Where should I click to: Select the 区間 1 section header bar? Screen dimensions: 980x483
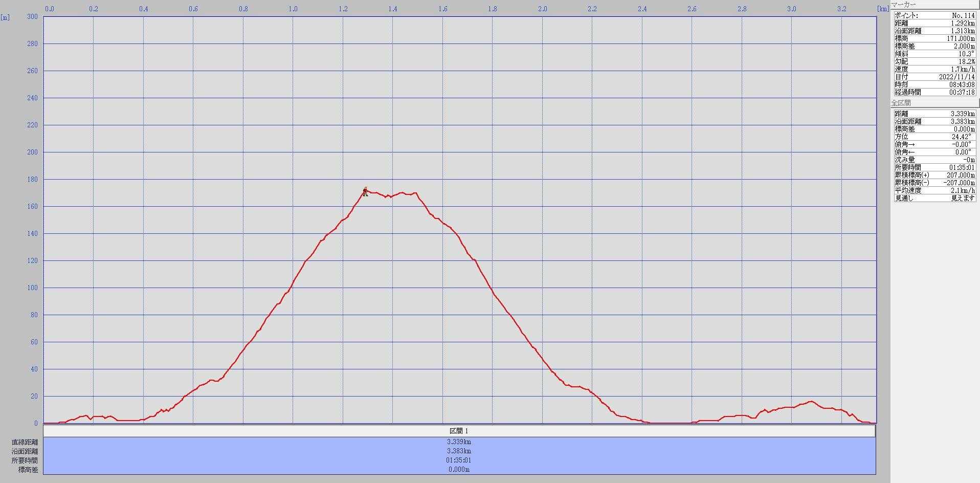[459, 431]
